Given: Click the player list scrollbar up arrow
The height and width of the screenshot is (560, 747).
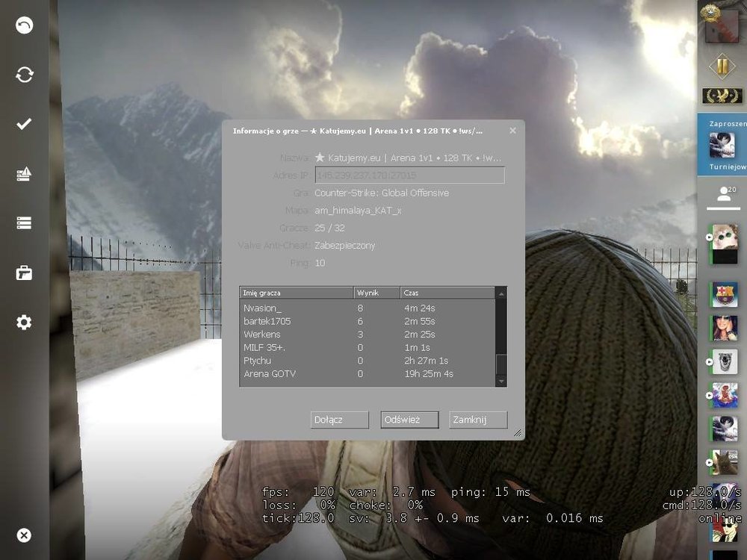Looking at the screenshot, I should tap(501, 293).
